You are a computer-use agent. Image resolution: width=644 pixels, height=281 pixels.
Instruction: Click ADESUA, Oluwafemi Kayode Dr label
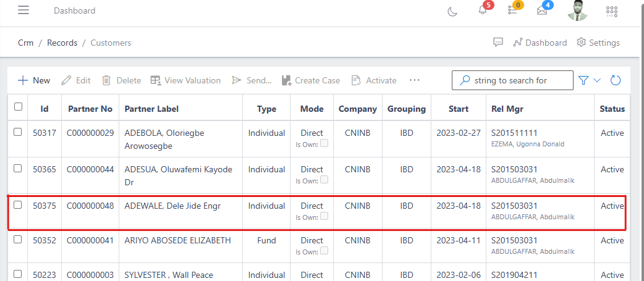point(178,175)
